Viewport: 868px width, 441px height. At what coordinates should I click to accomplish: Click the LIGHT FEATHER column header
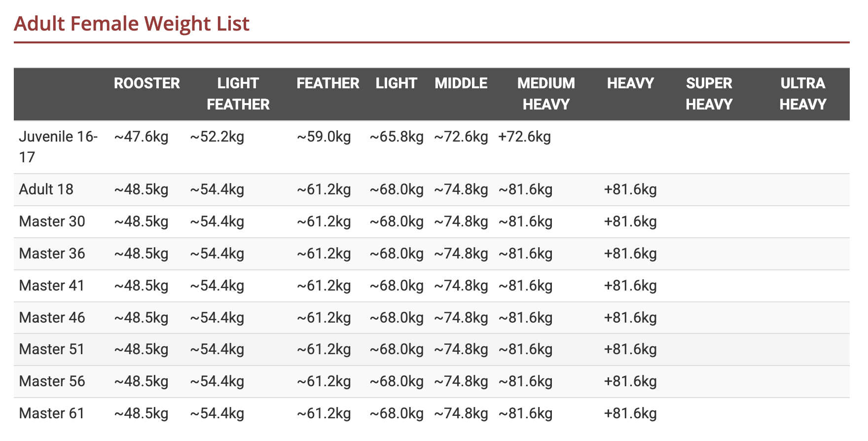pyautogui.click(x=238, y=94)
